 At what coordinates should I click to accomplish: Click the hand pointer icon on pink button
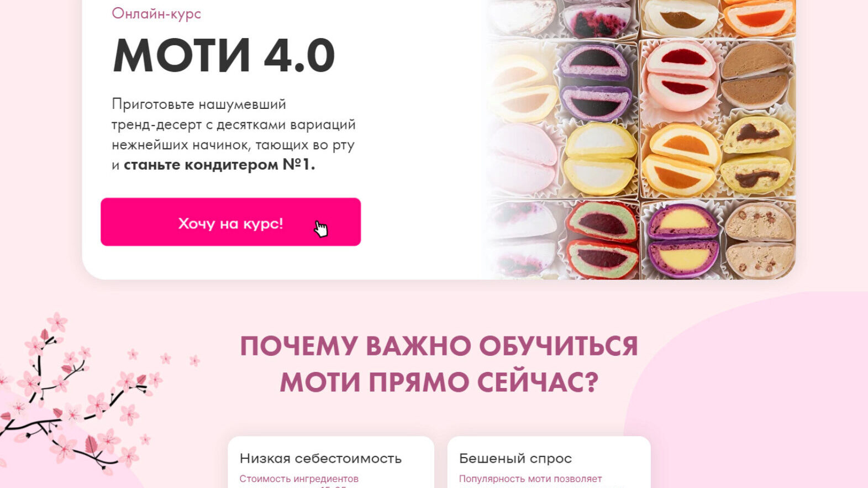(321, 229)
